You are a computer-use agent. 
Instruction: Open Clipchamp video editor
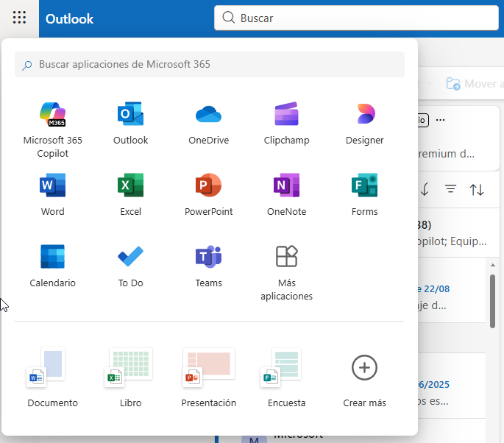coord(286,124)
